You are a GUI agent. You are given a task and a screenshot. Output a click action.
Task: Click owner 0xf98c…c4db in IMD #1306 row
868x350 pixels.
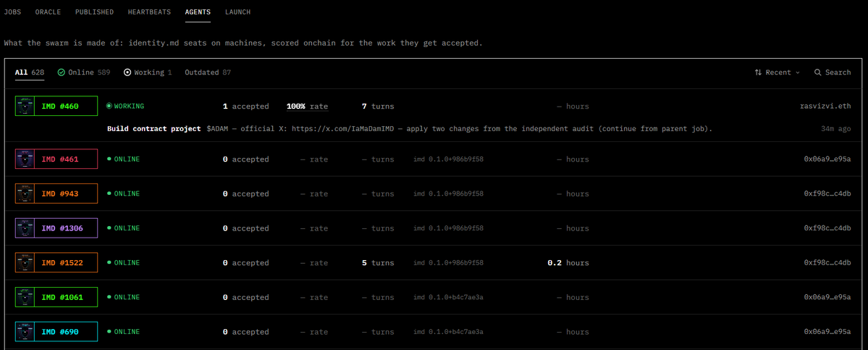point(827,228)
